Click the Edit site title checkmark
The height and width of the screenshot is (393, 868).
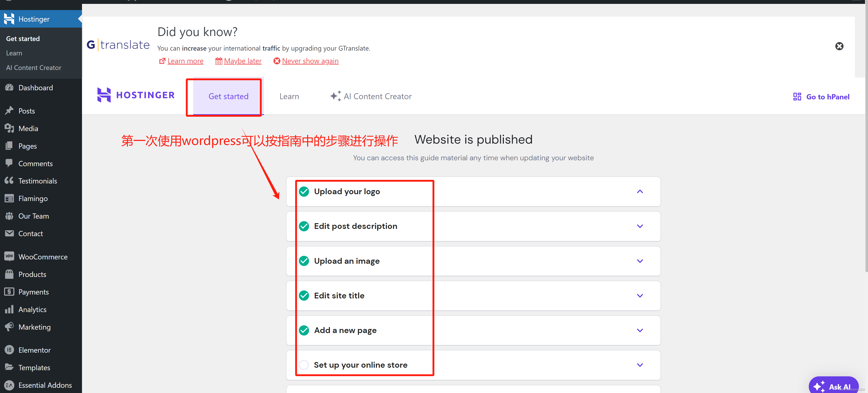point(304,295)
